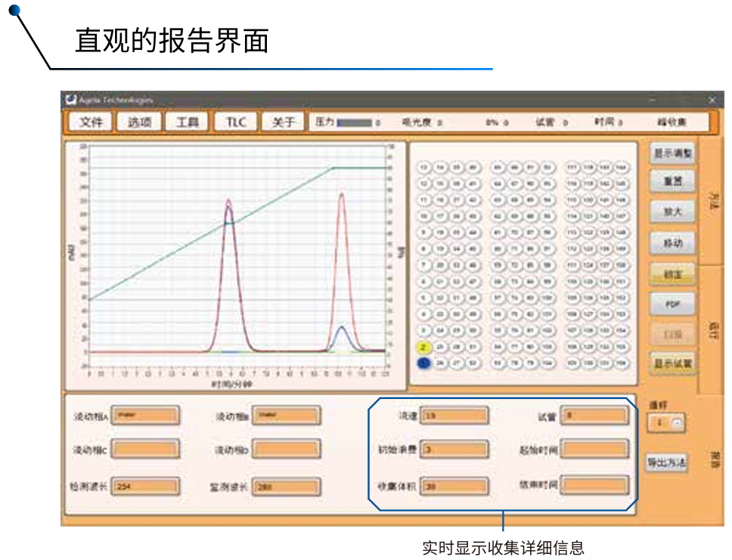This screenshot has width=732, height=560.
Task: Select the yellow tube number 2
Action: tap(424, 347)
